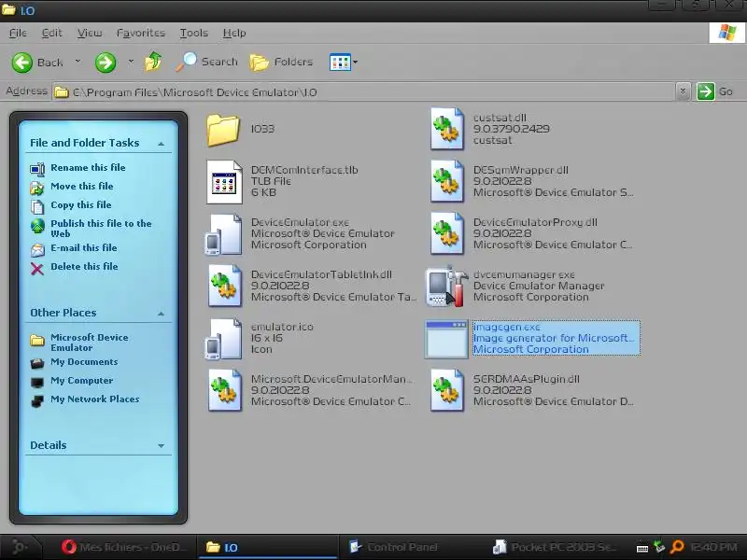This screenshot has height=560, width=747.
Task: Click the Rename this file link
Action: pos(88,168)
